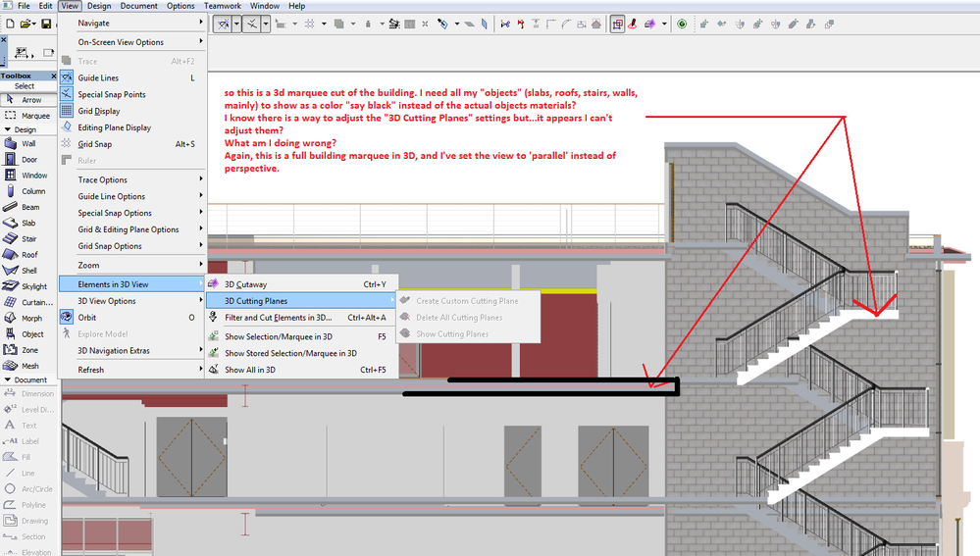980x556 pixels.
Task: Expand Grid & Editing Plane Options submenu
Action: pyautogui.click(x=132, y=229)
